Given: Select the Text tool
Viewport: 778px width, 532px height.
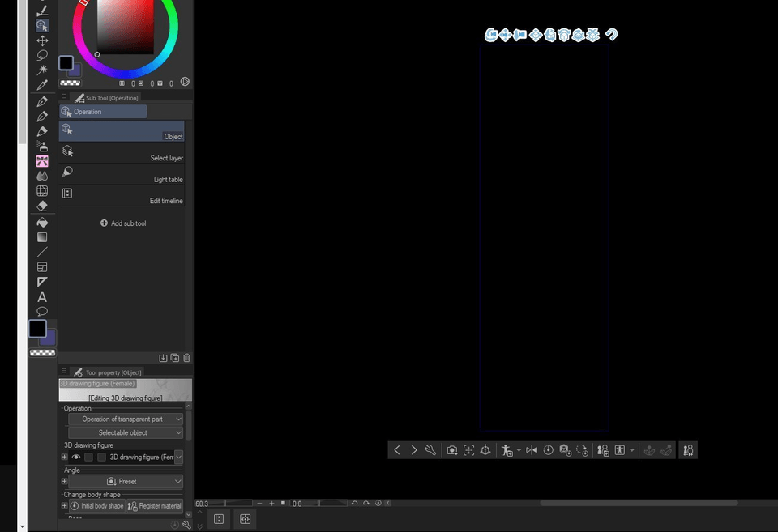Looking at the screenshot, I should tap(42, 297).
